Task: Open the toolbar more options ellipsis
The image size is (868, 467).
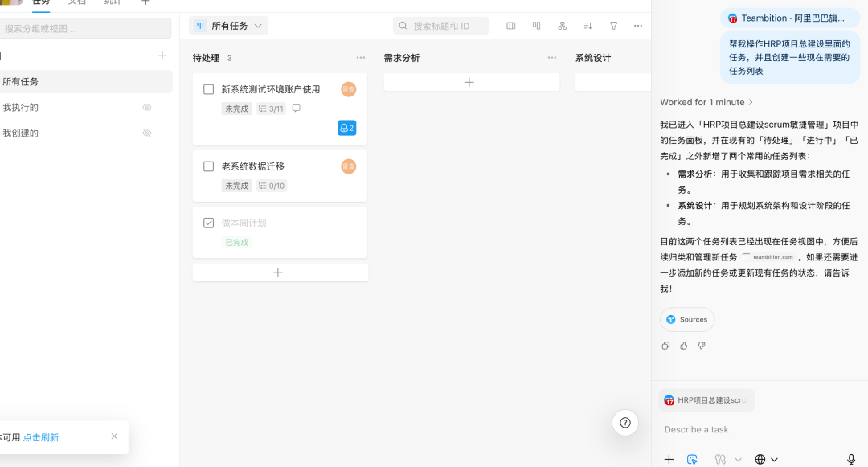Action: [638, 26]
